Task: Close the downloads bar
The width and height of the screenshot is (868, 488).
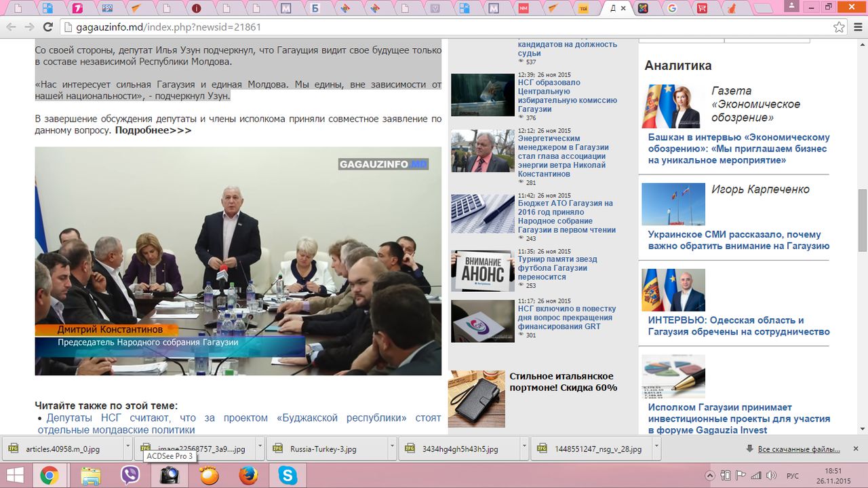Action: [856, 449]
